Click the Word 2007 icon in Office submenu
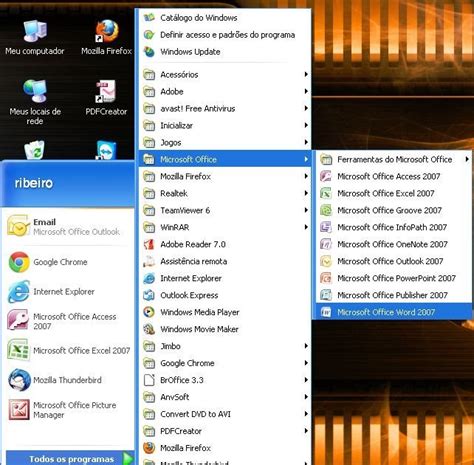 tap(326, 312)
